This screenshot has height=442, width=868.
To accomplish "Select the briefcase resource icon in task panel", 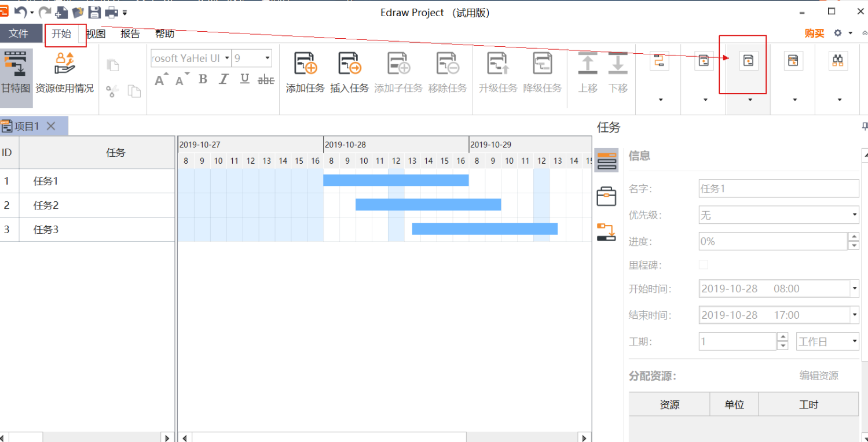I will point(606,196).
